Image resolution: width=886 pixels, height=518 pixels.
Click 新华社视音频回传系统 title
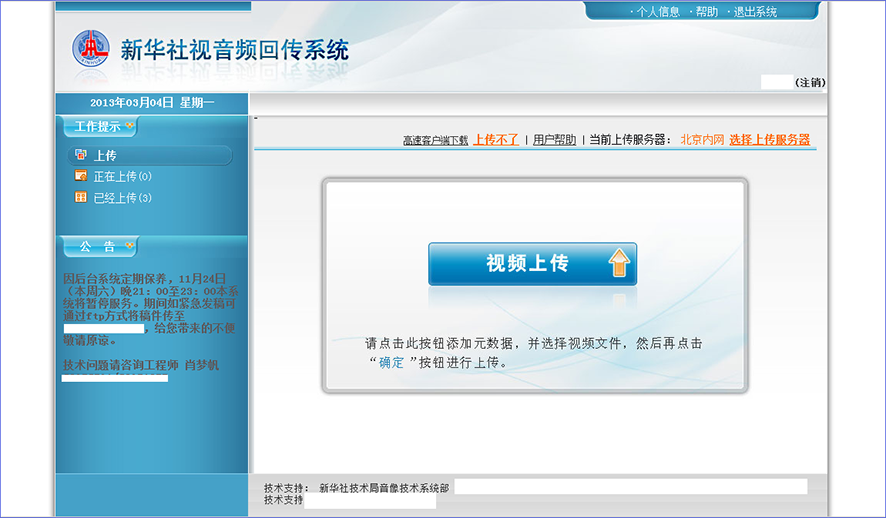(234, 50)
